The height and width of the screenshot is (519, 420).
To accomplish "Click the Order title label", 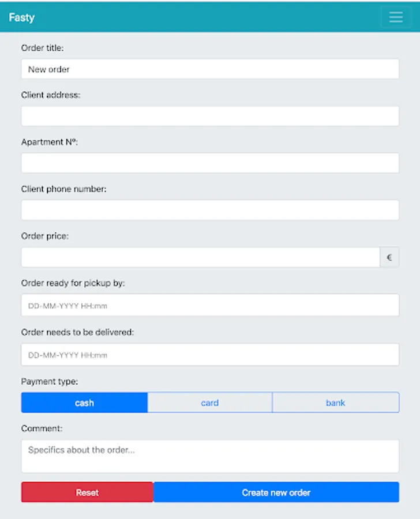I will click(43, 48).
